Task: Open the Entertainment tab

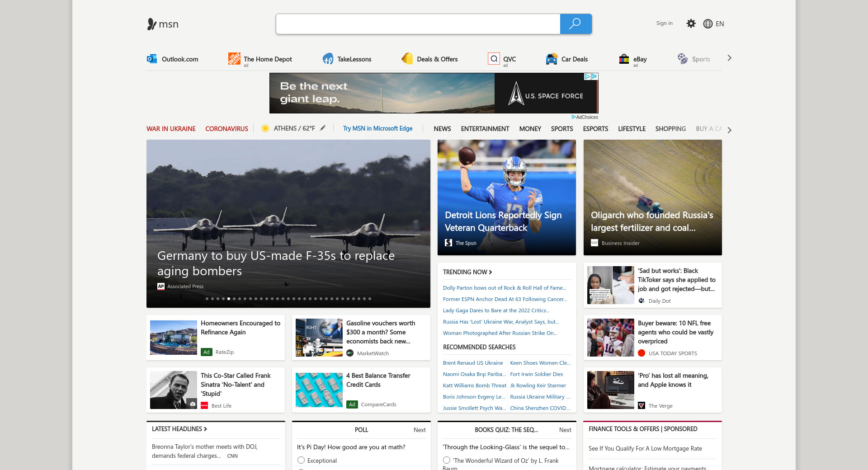Action: [x=485, y=129]
